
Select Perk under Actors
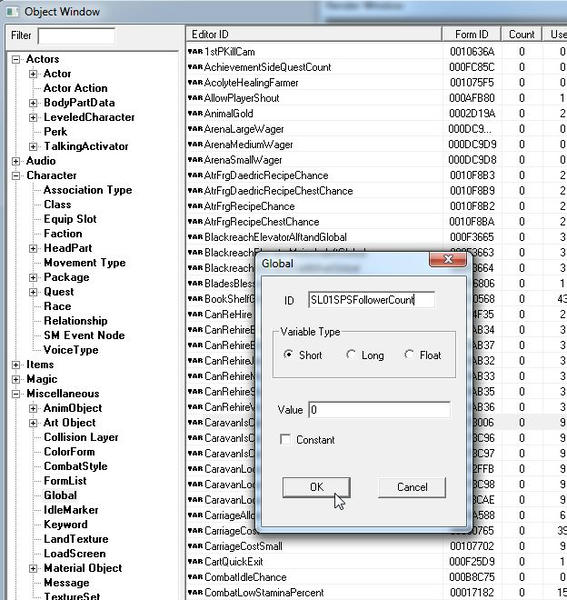click(55, 132)
